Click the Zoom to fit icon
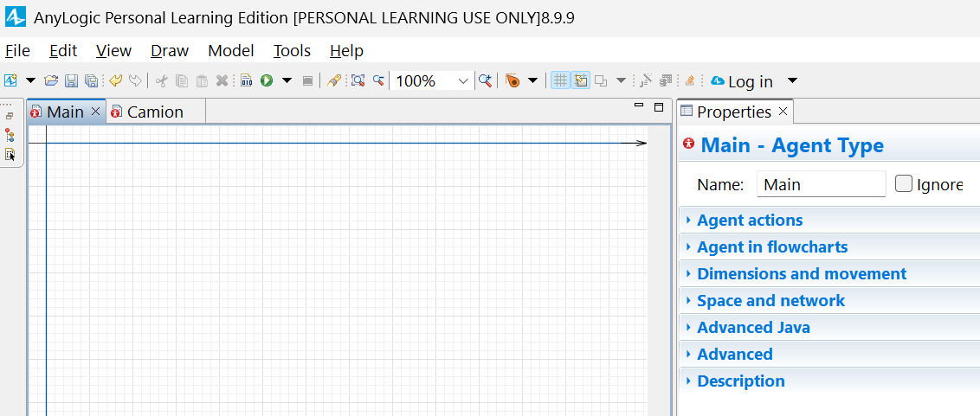Viewport: 980px width, 416px height. point(358,80)
